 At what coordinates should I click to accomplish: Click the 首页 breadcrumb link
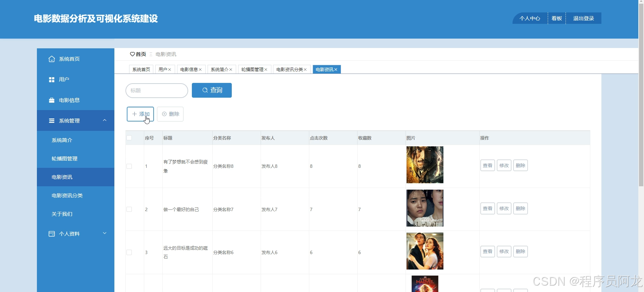141,54
